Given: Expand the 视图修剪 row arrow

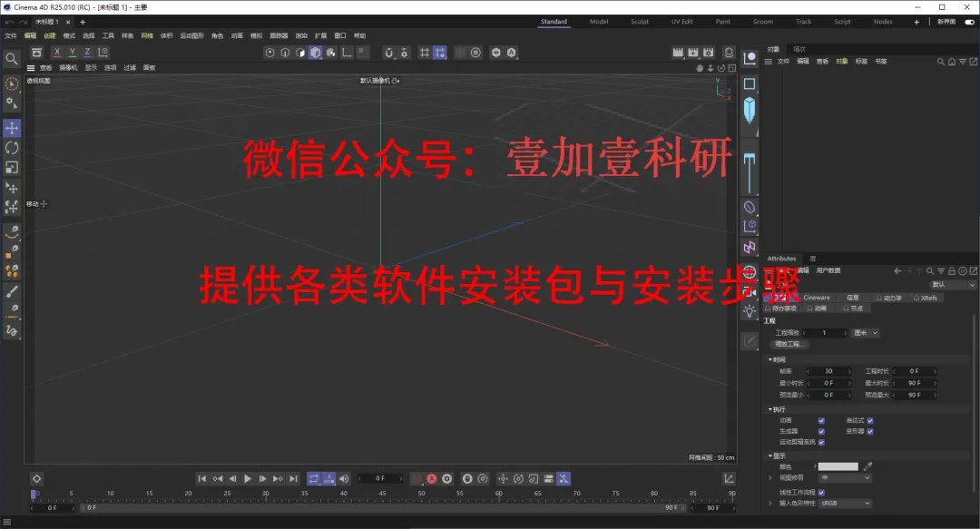Looking at the screenshot, I should pyautogui.click(x=770, y=478).
